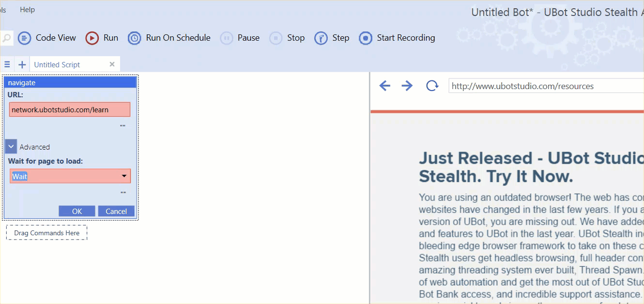Image resolution: width=644 pixels, height=304 pixels.
Task: Click the "Just Released - UBot Studio" heading
Action: [531, 167]
